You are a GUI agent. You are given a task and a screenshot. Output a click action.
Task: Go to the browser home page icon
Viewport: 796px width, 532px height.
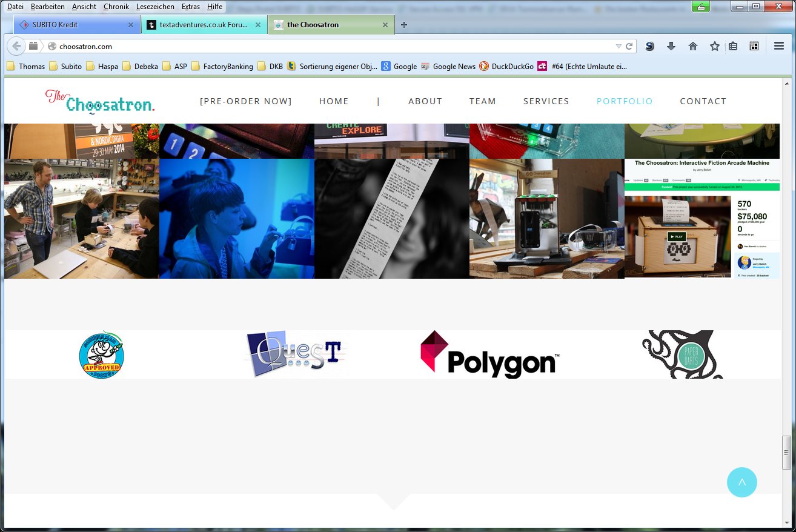693,46
